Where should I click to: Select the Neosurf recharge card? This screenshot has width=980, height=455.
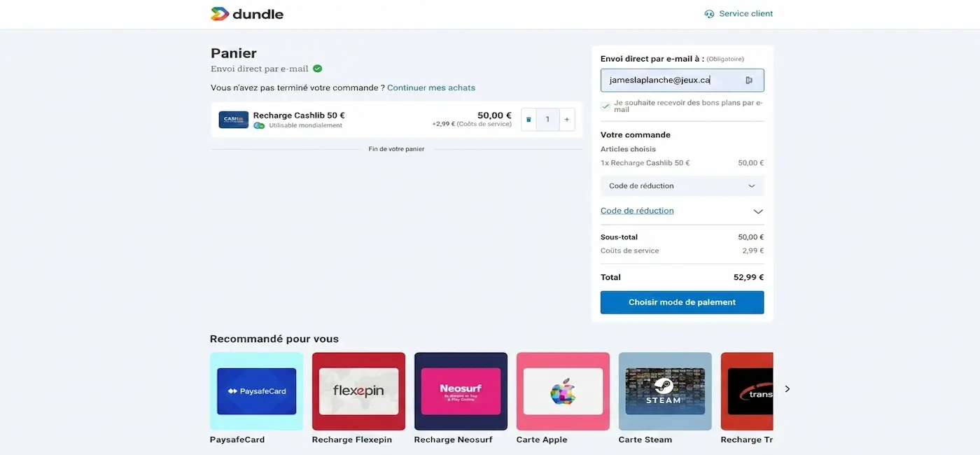pyautogui.click(x=461, y=391)
